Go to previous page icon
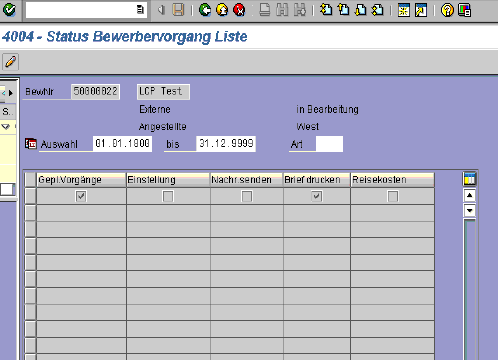This screenshot has height=360, width=498. (x=343, y=10)
